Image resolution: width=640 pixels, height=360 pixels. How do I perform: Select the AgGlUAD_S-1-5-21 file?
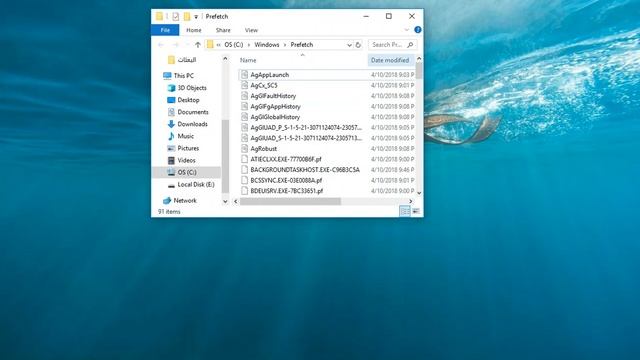306,138
